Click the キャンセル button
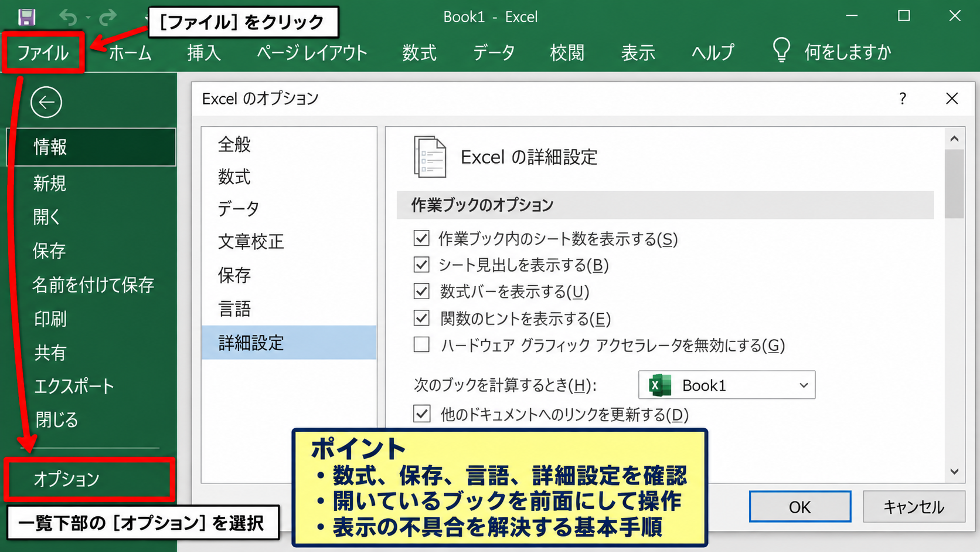The height and width of the screenshot is (552, 980). [x=914, y=507]
